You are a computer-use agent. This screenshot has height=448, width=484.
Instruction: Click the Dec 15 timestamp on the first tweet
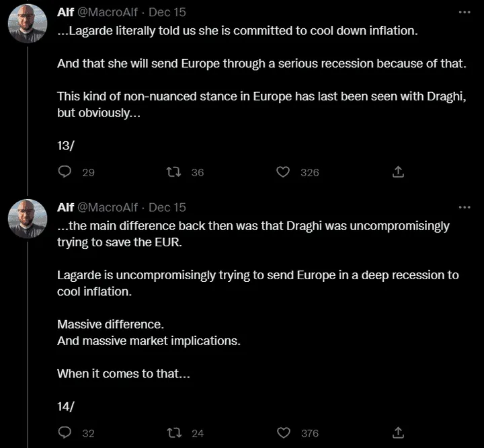167,13
